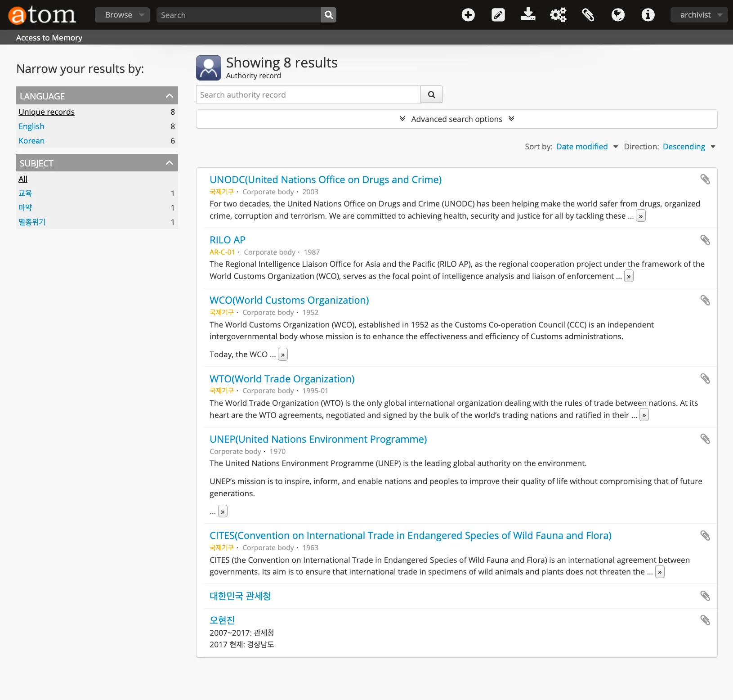Image resolution: width=733 pixels, height=700 pixels.
Task: Open the UNEP authority record
Action: (318, 439)
